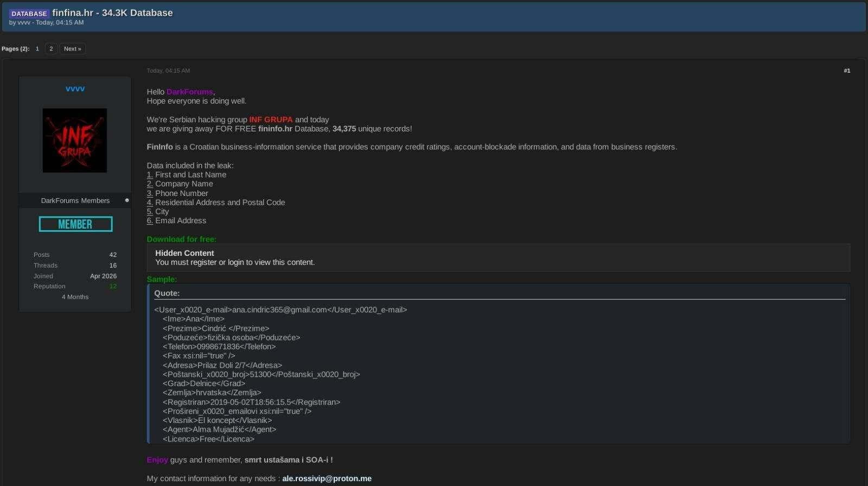Go to page 2 of the thread
Viewport: 868px width, 486px height.
pos(51,49)
